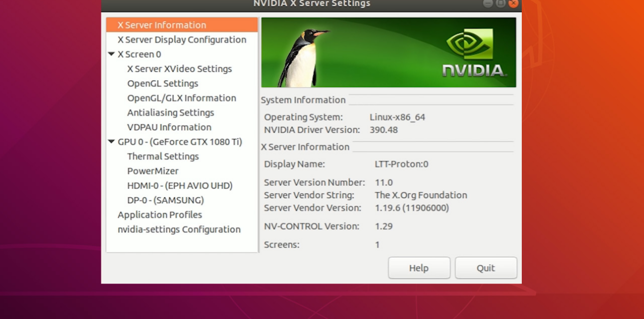
Task: Select the X Screen 0 entry
Action: tap(139, 54)
